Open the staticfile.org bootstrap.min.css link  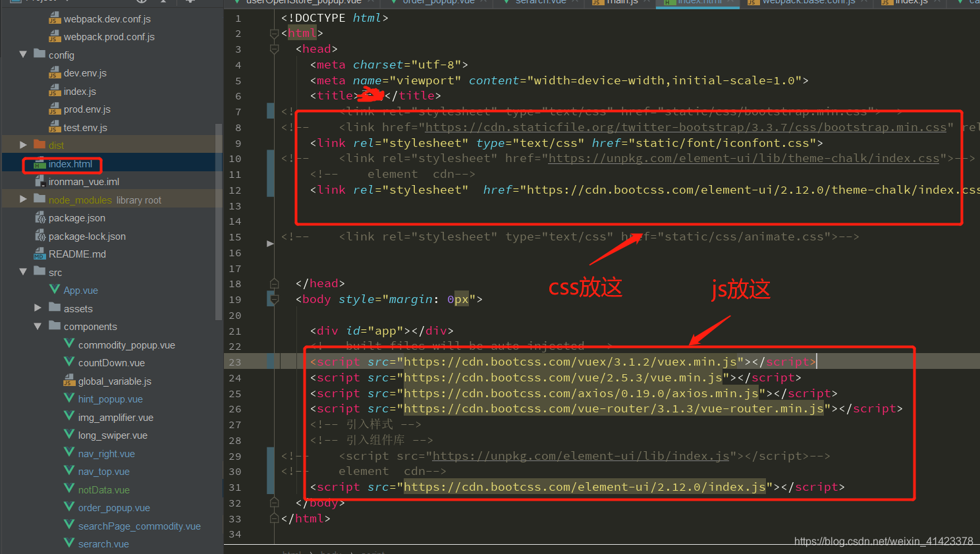pyautogui.click(x=686, y=127)
